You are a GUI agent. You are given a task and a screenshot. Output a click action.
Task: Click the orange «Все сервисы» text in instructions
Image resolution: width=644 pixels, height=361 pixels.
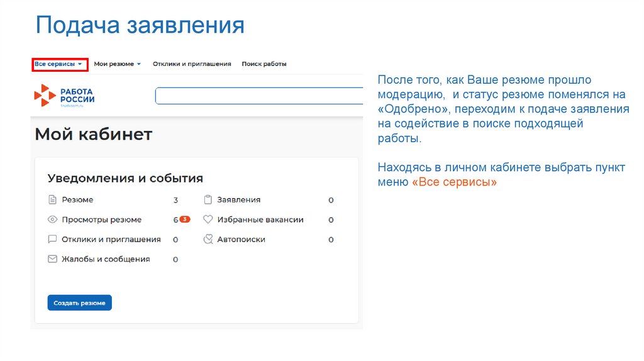pos(454,182)
